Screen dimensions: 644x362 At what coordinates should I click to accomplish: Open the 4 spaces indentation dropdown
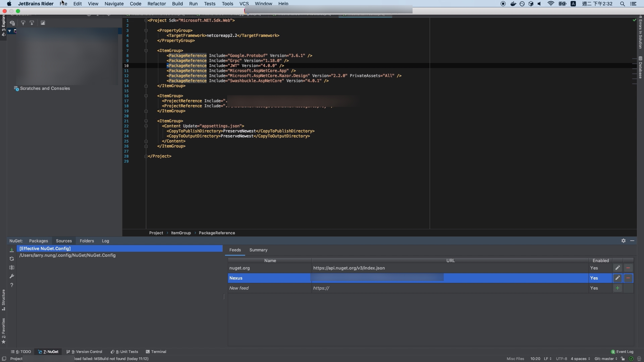tap(580, 359)
